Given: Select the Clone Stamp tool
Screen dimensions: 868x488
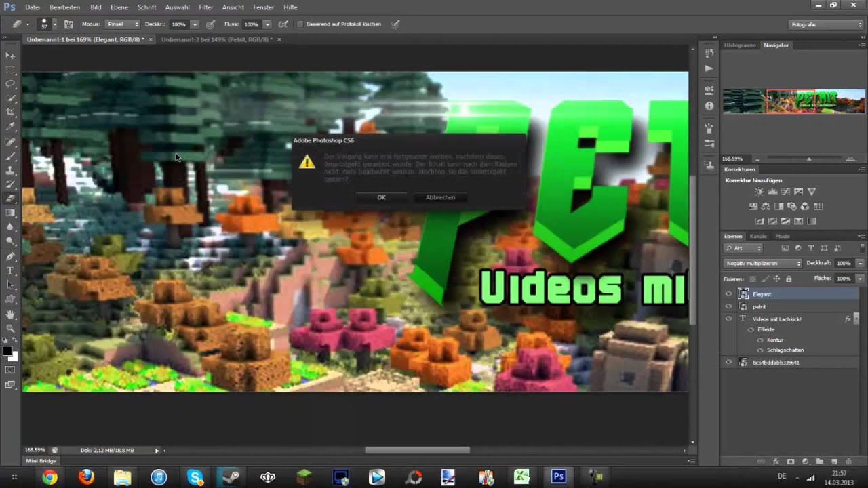Looking at the screenshot, I should pos(10,171).
